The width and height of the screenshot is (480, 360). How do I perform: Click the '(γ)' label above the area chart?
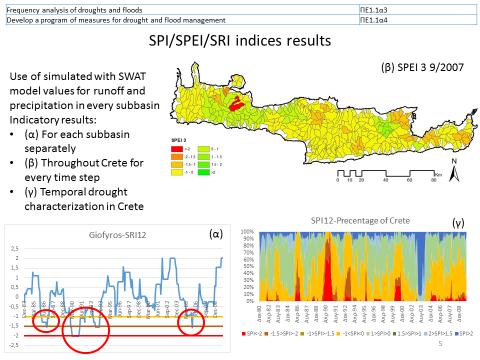pyautogui.click(x=458, y=223)
